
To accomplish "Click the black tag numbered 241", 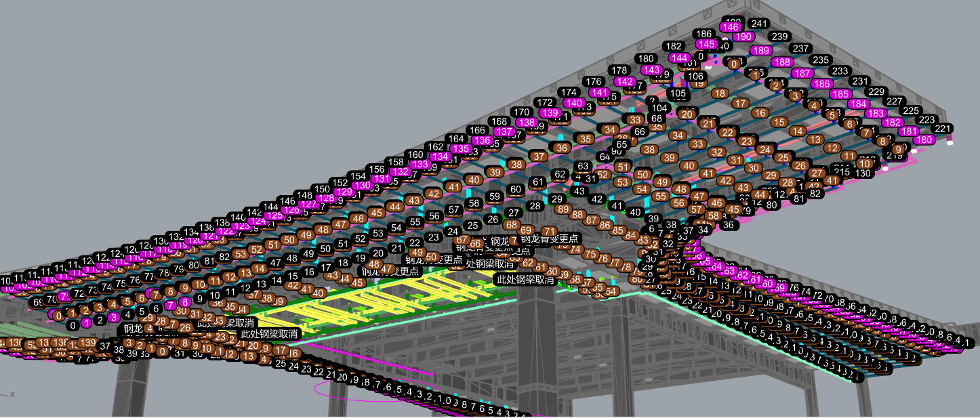I will pos(760,24).
